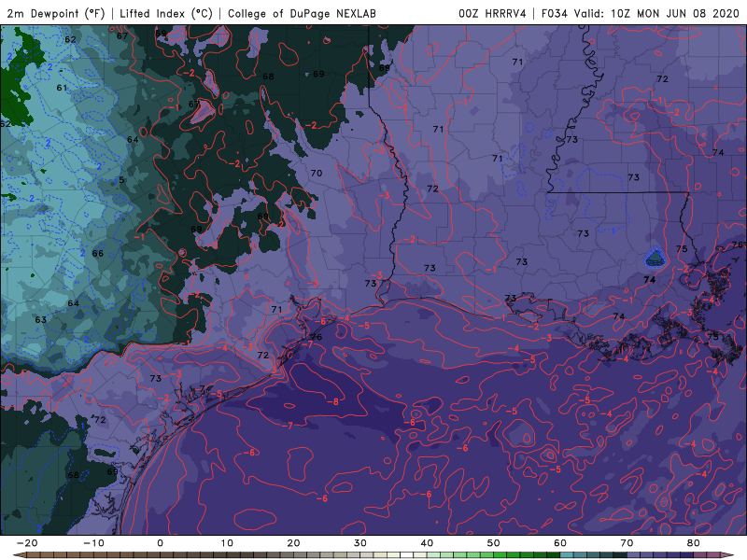Click the "Lifted Index (°C)" title text

point(166,13)
